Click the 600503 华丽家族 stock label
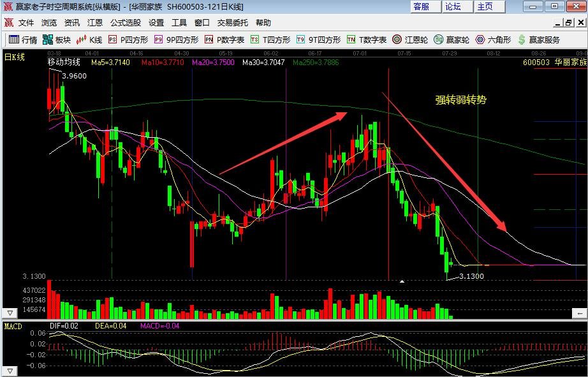The width and height of the screenshot is (588, 377). pos(555,63)
